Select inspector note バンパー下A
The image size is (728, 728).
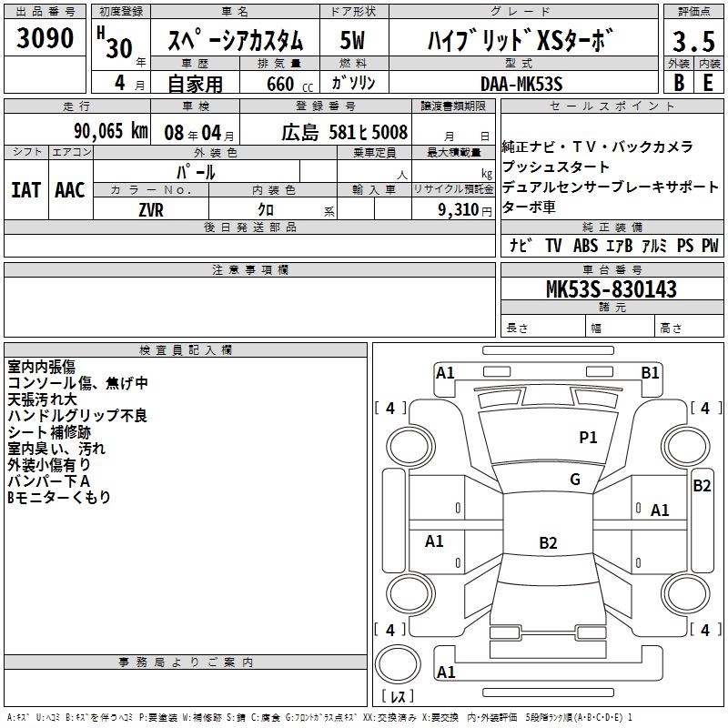(49, 481)
